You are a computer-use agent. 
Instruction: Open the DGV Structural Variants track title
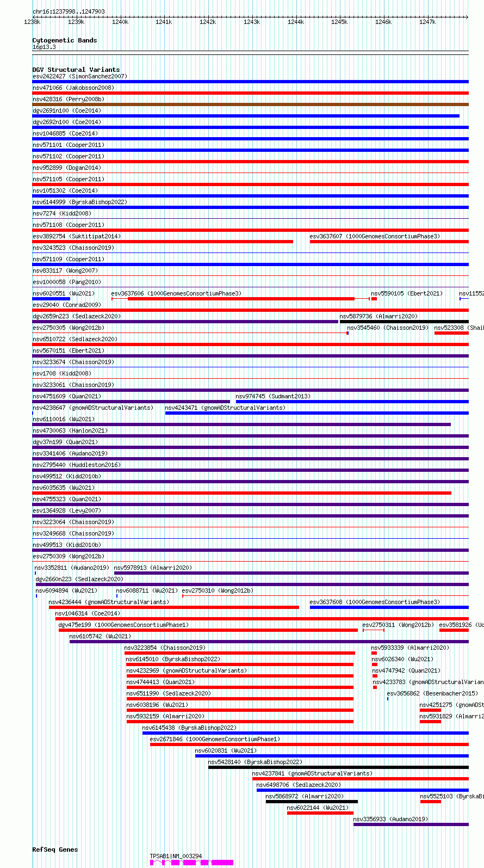[76, 70]
